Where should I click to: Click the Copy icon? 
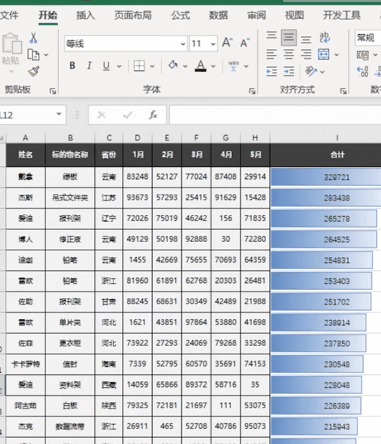[x=33, y=54]
